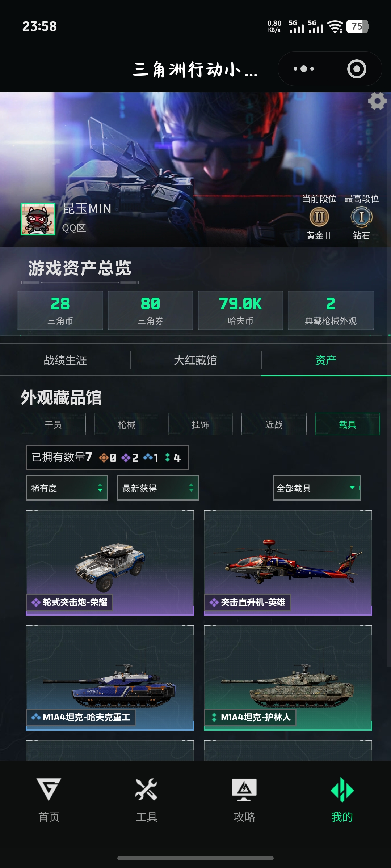
Task: Expand the 最新获得 sort dropdown
Action: (x=158, y=488)
